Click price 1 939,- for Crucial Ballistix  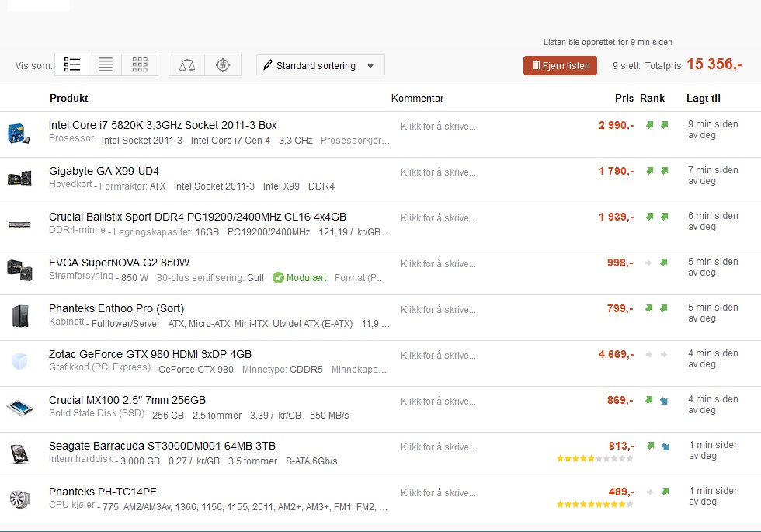click(616, 217)
